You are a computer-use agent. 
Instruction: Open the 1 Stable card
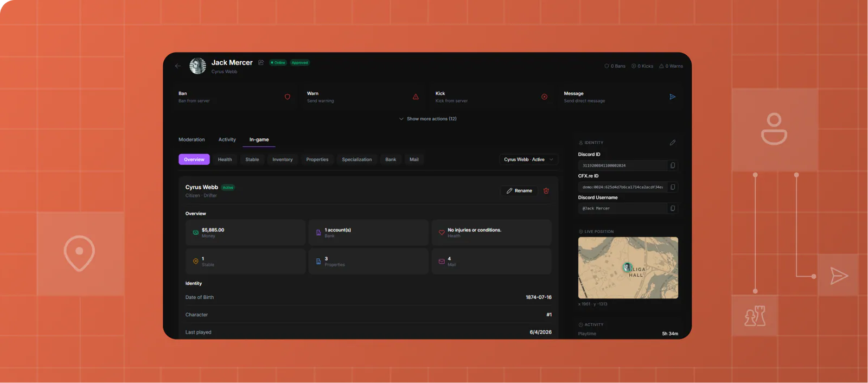[x=245, y=261]
